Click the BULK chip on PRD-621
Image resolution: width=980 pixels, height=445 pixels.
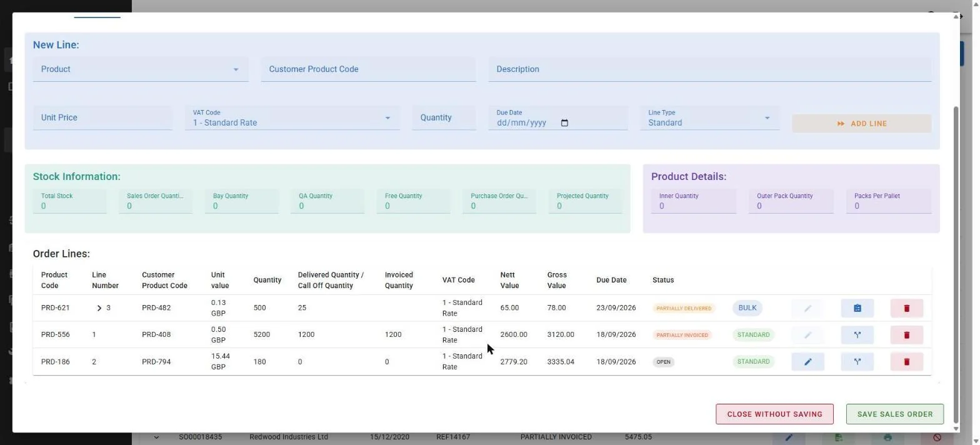[747, 308]
